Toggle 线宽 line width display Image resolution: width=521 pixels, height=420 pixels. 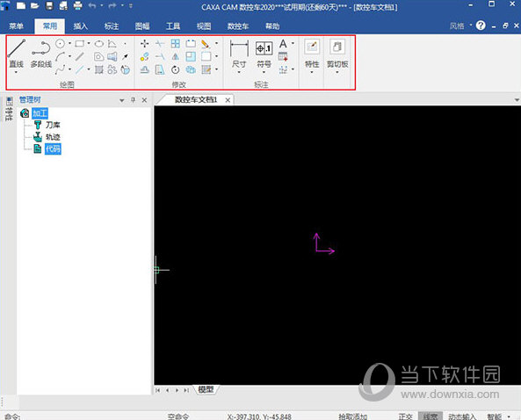[431, 416]
